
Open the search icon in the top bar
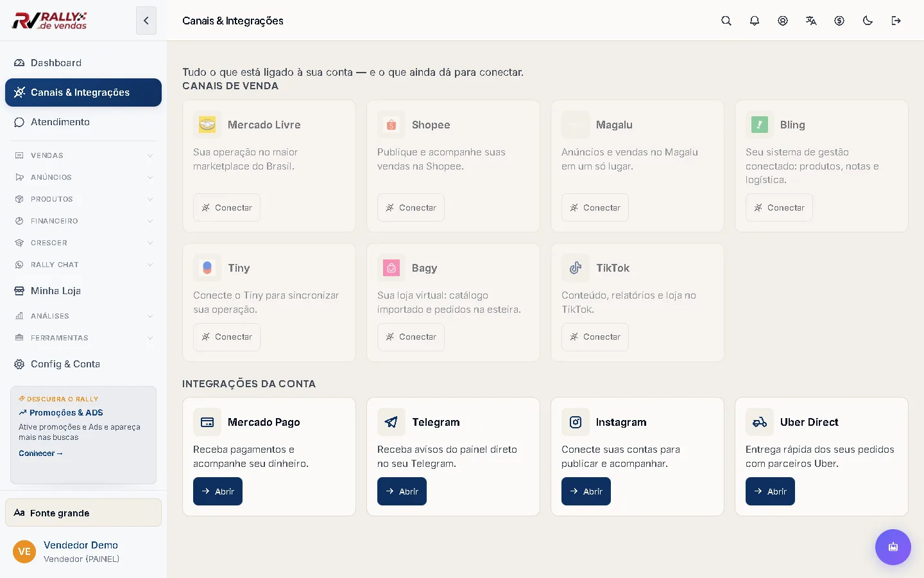[x=726, y=21]
